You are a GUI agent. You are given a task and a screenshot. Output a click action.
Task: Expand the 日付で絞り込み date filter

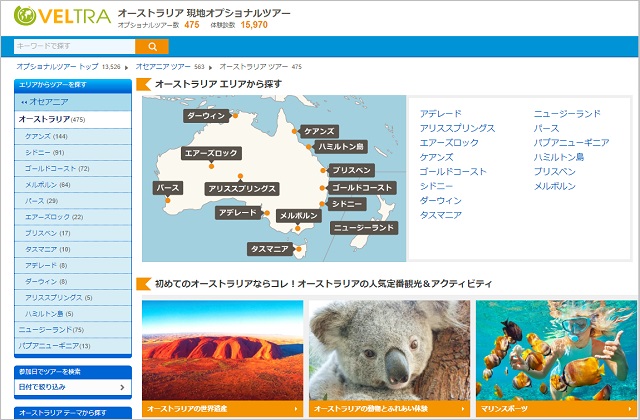tap(72, 387)
